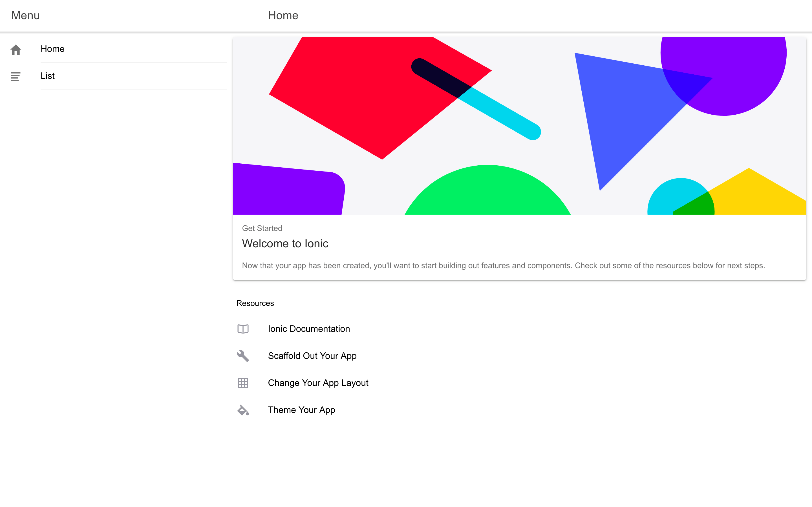Click the list lines icon beside List
This screenshot has width=812, height=507.
pyautogui.click(x=15, y=76)
